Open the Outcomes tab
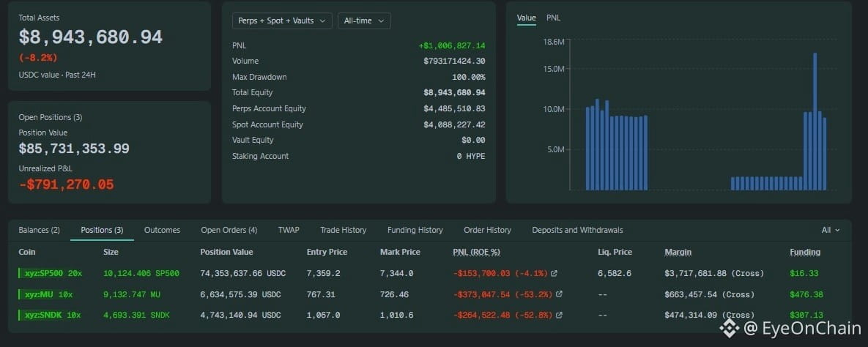 (162, 230)
